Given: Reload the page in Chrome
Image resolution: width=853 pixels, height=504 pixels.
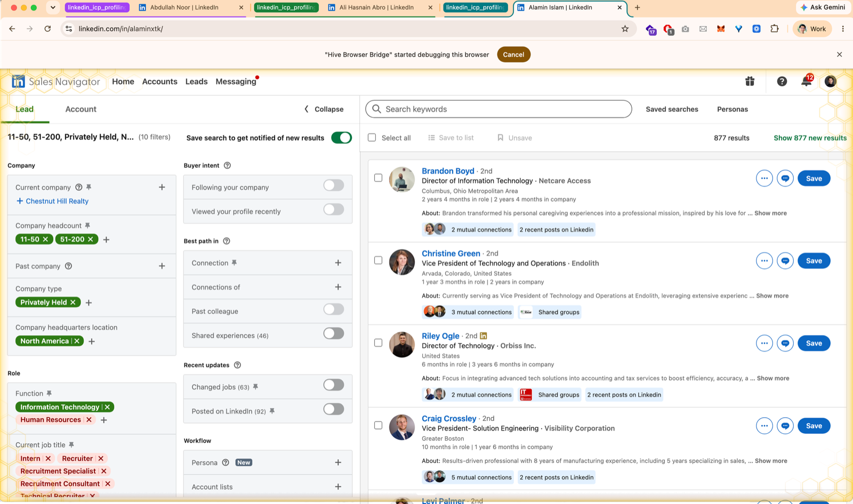Looking at the screenshot, I should [47, 29].
